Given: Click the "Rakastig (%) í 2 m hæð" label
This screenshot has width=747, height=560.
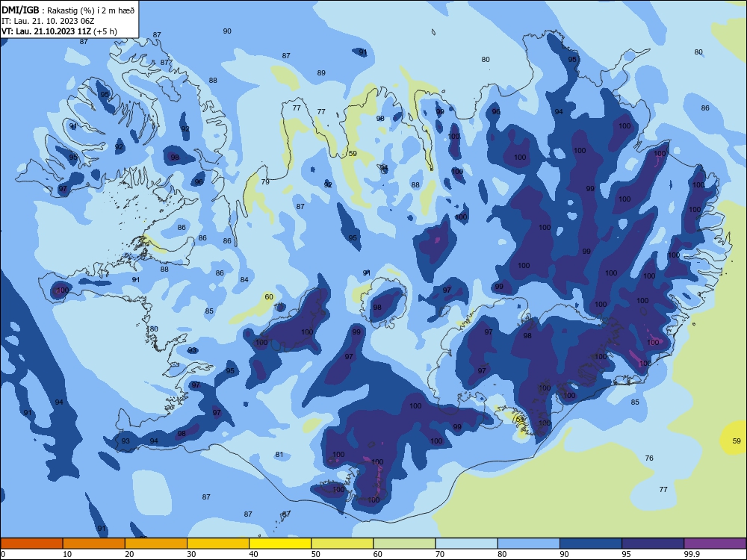Looking at the screenshot, I should click(91, 10).
